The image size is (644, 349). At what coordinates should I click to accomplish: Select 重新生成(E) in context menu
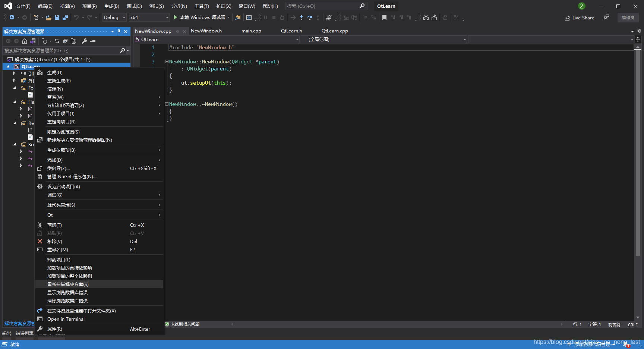pyautogui.click(x=100, y=81)
